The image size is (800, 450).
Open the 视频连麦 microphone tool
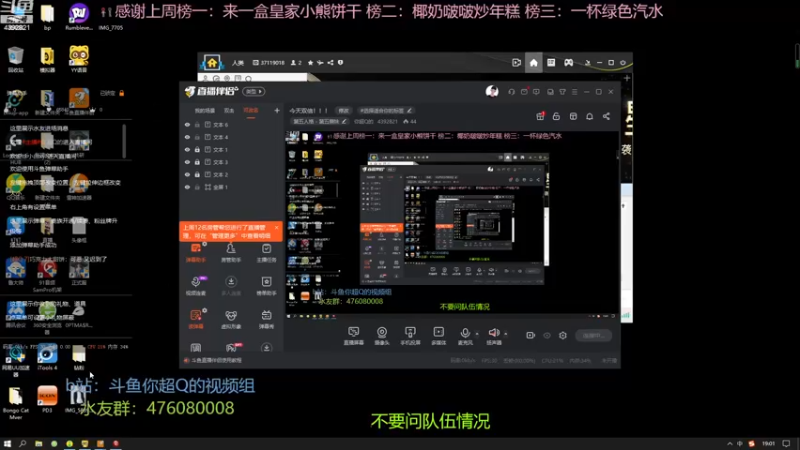tap(196, 286)
